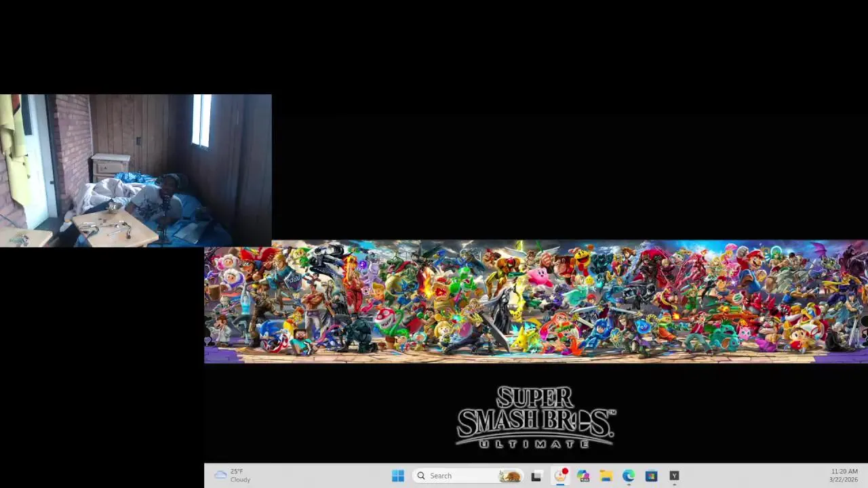Click the webcam feed overlay
Screen dimensions: 868x488
(136, 171)
